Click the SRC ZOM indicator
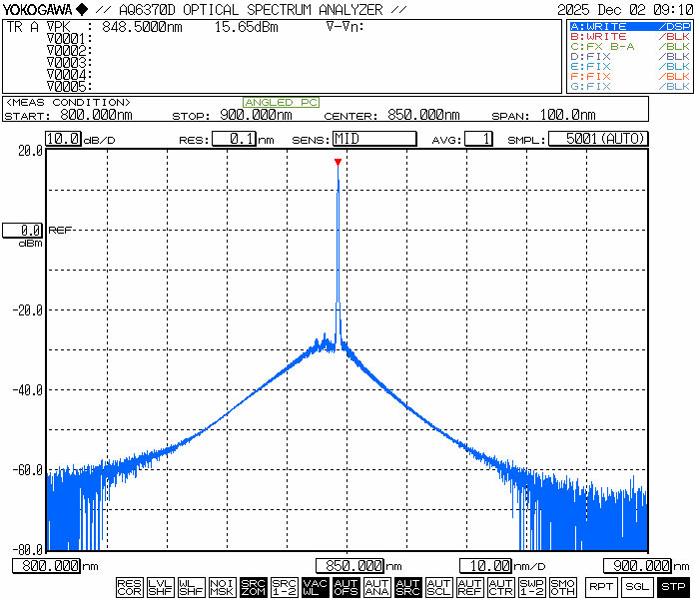 [253, 587]
